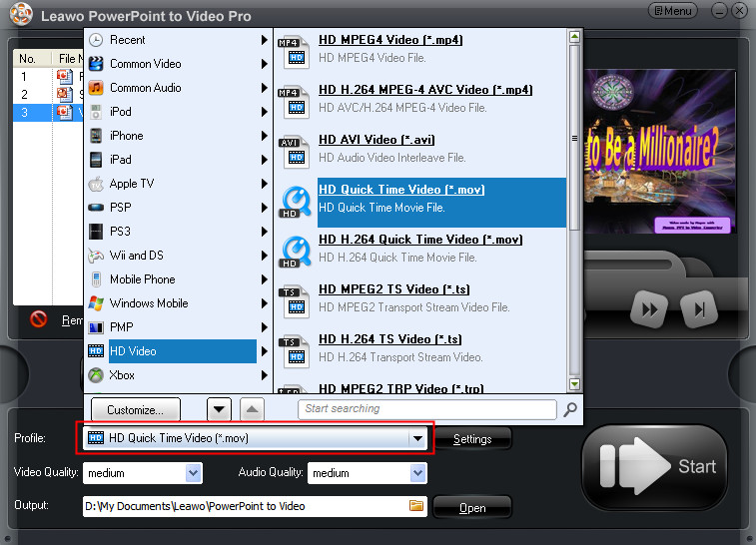Image resolution: width=756 pixels, height=545 pixels.
Task: Click the Settings button
Action: [x=472, y=439]
